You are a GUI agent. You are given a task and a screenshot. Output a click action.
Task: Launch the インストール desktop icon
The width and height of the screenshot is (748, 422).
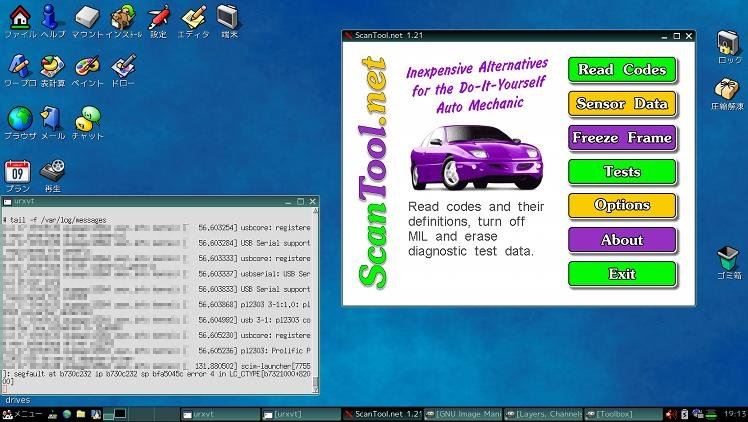pyautogui.click(x=124, y=21)
